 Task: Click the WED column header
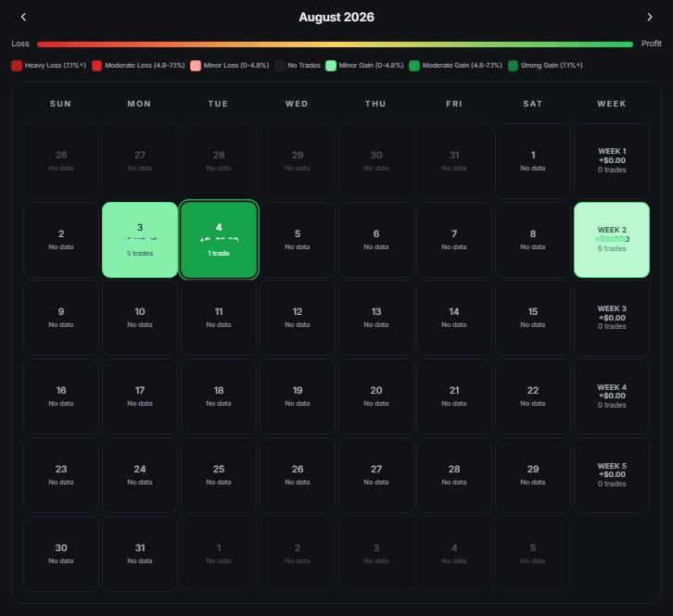click(x=297, y=104)
